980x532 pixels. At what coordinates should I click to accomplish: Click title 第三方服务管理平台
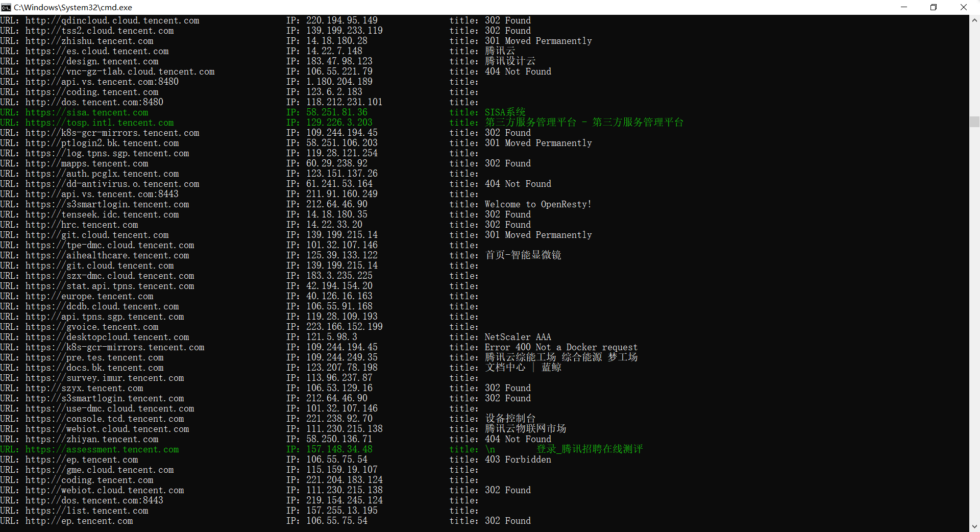click(584, 123)
